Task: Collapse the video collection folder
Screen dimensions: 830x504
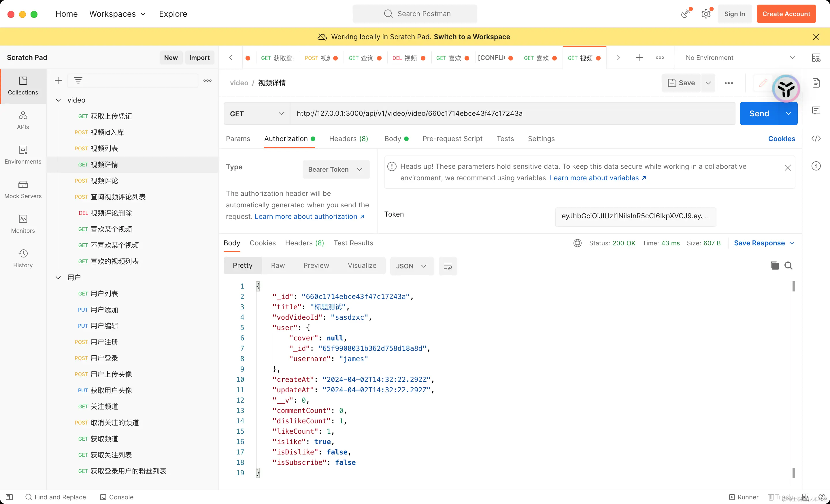Action: tap(58, 100)
